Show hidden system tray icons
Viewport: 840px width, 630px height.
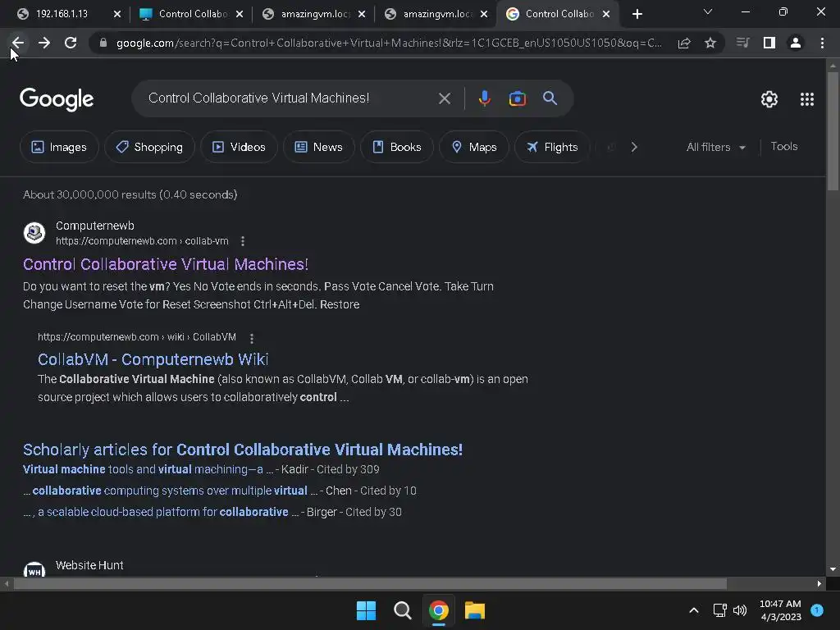point(694,610)
